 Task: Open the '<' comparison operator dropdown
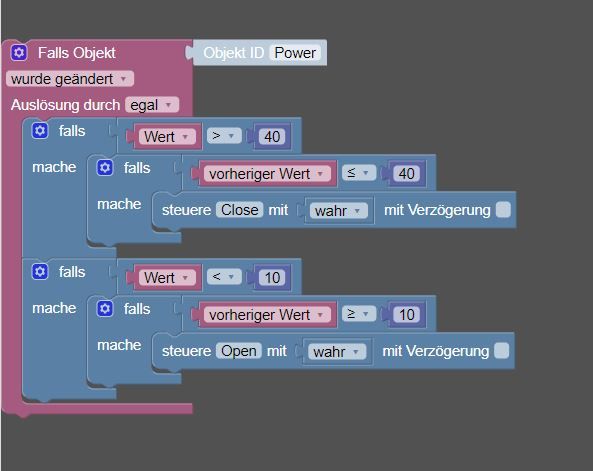coord(224,277)
